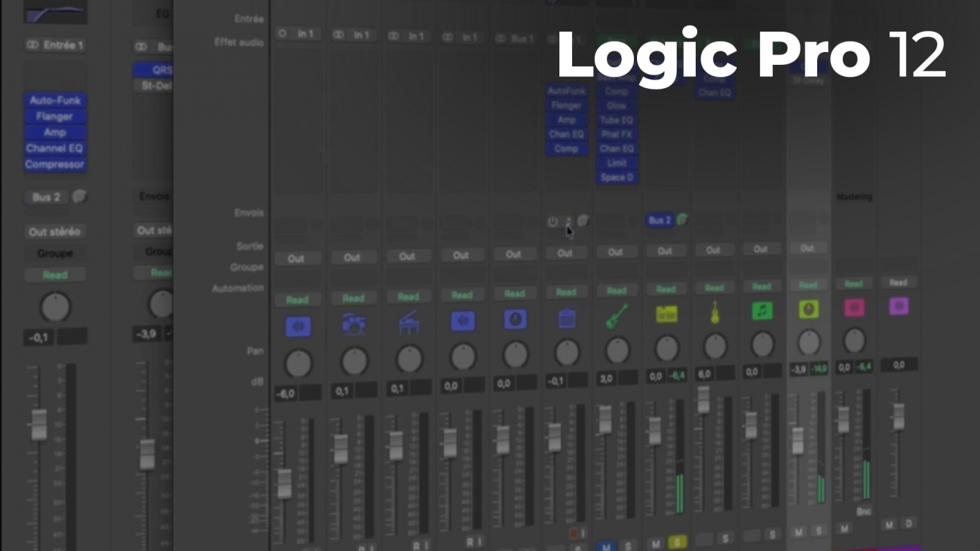Click the drum kit track icon
The image size is (980, 551).
click(x=353, y=323)
